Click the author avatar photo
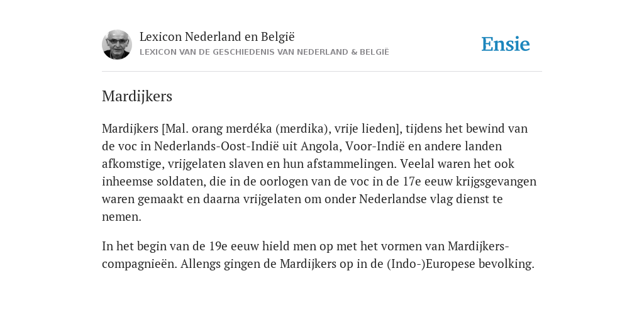Viewport: 644px width, 322px height. coord(117,45)
